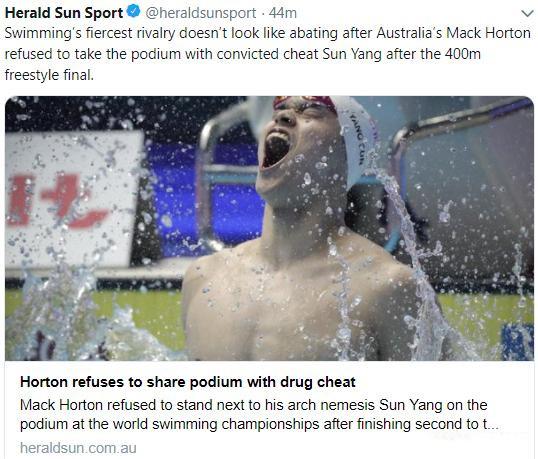
Task: Click summary line about world swimming championships
Action: point(259,424)
